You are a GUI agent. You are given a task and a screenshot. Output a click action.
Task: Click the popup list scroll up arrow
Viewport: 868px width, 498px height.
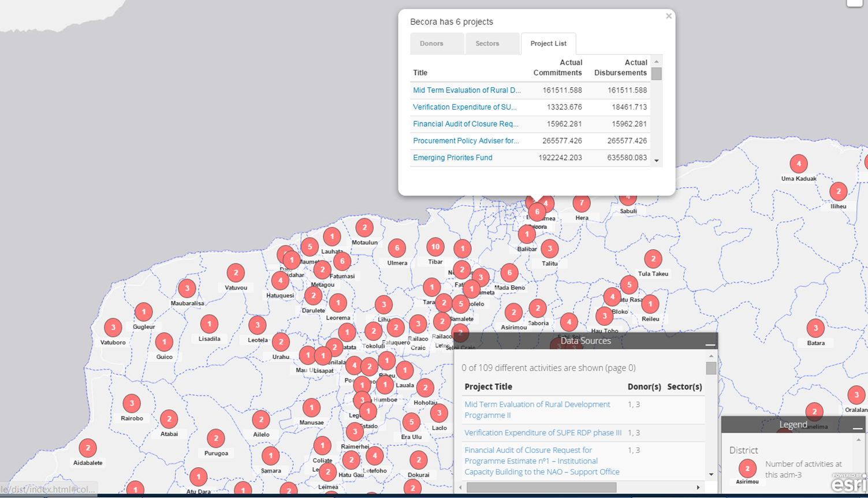[657, 61]
